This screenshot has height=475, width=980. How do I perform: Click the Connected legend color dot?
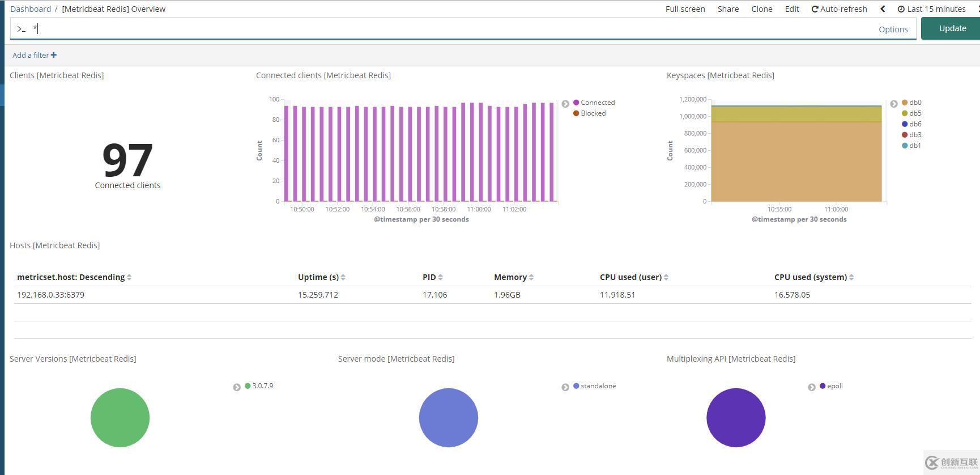pos(576,103)
